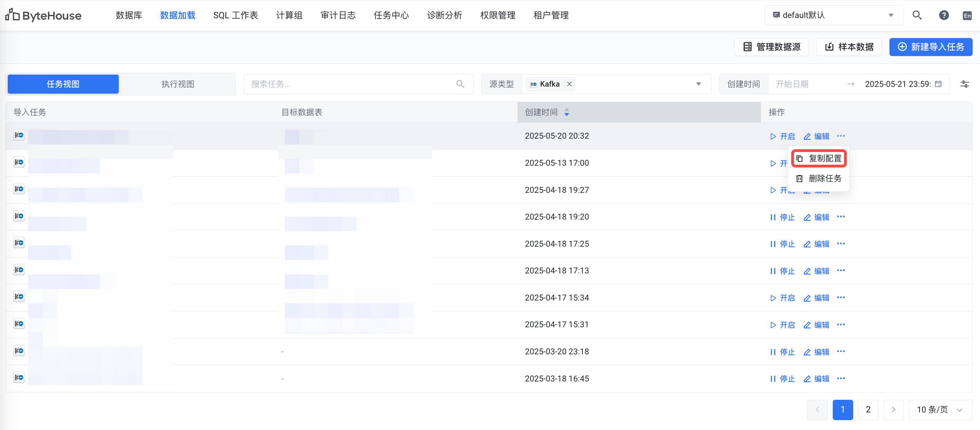980x430 pixels.
Task: Open more actions for the 2025-04-17 15:34 row
Action: (841, 297)
